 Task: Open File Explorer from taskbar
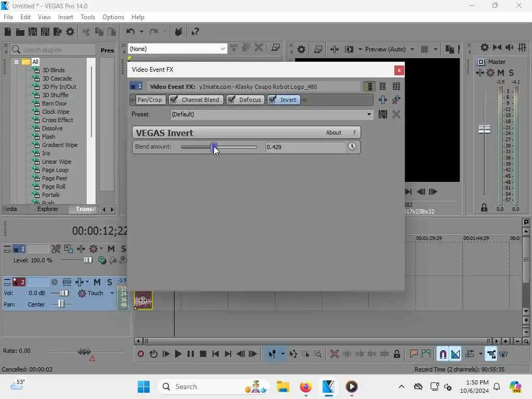(x=283, y=387)
